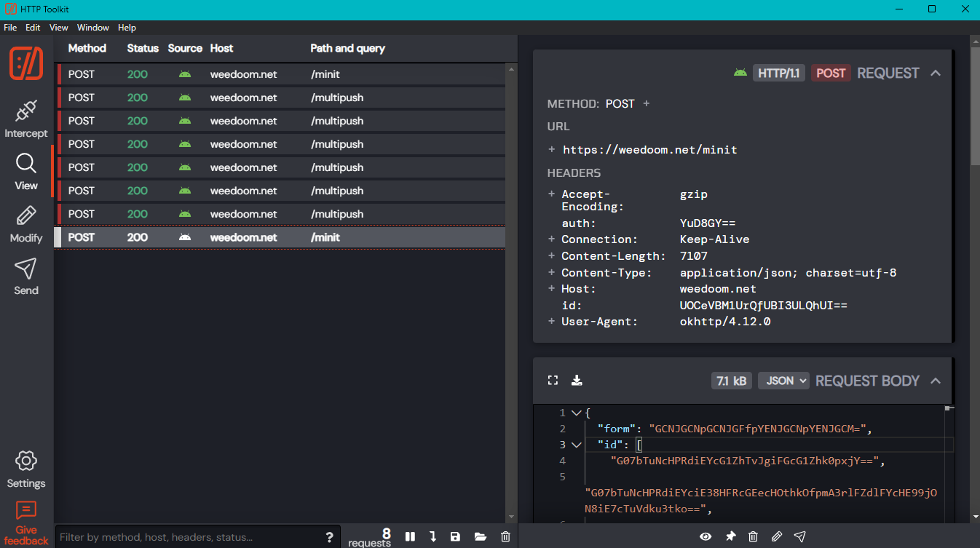Click the okhttp/4.12.0 User-Agent value

tap(725, 322)
